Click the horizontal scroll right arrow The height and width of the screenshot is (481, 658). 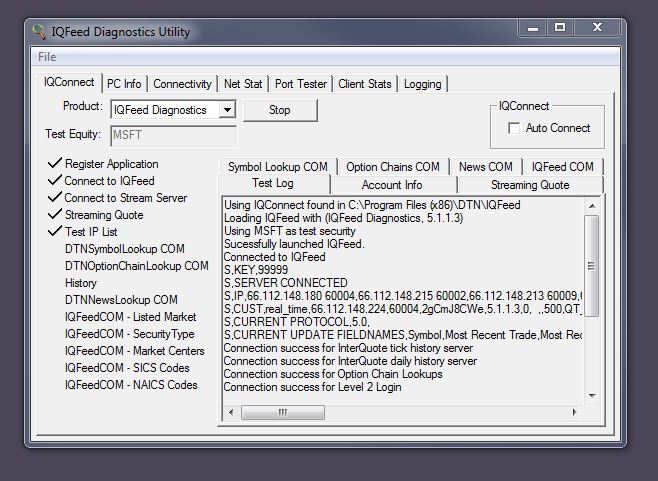[574, 412]
